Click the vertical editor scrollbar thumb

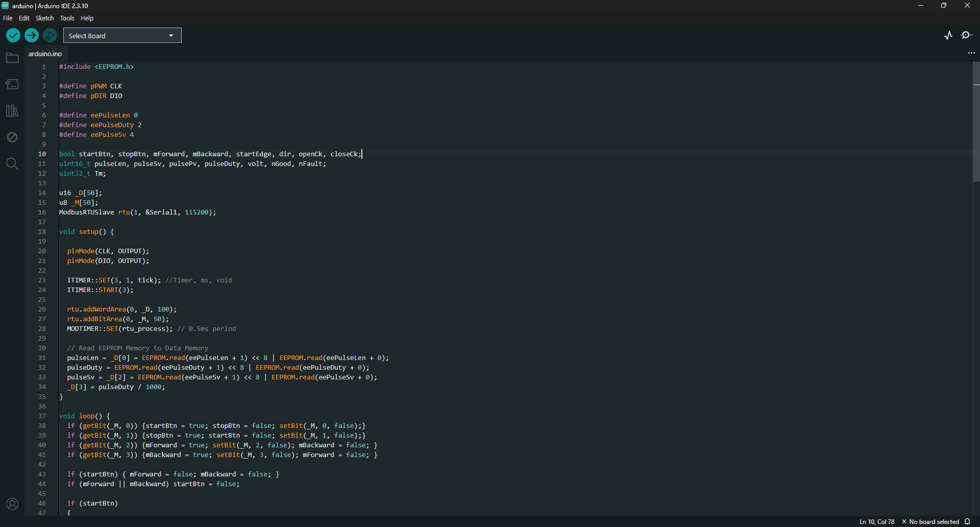click(976, 122)
